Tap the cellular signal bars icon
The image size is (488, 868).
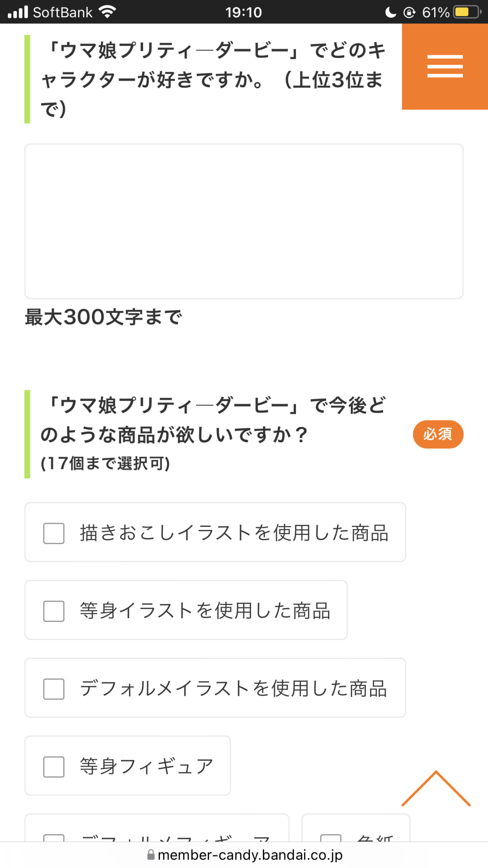click(18, 12)
